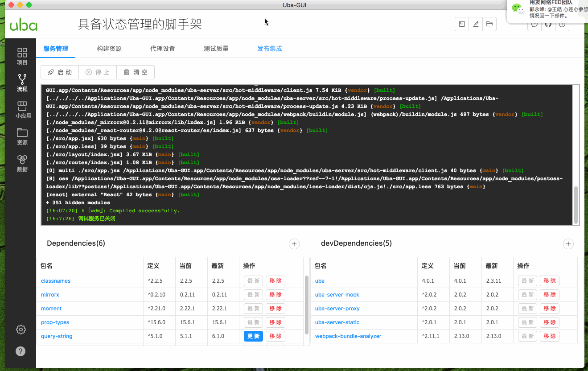588x371 pixels.
Task: Click the WeChat notification icon
Action: 517,8
